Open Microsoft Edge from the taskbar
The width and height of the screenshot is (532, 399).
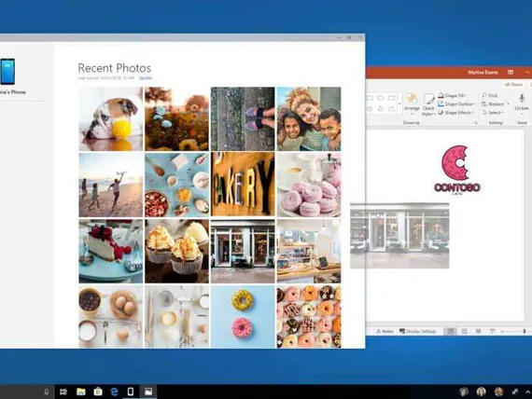[115, 392]
